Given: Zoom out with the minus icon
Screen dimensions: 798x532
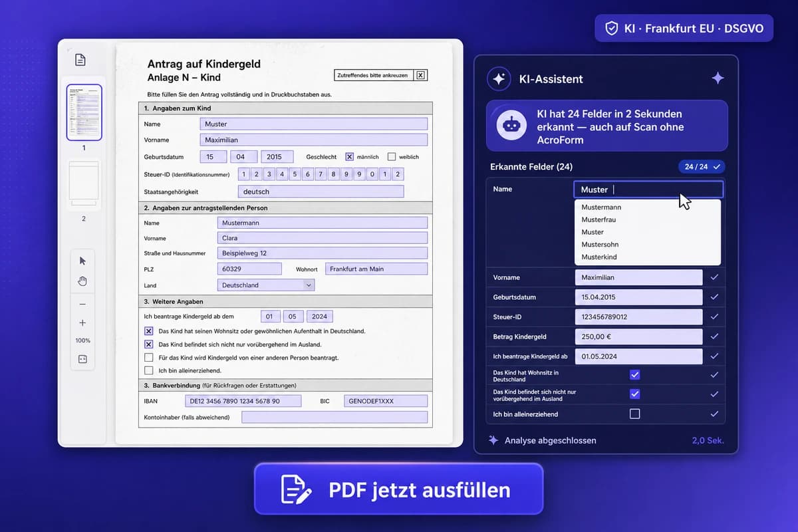Looking at the screenshot, I should coord(82,304).
